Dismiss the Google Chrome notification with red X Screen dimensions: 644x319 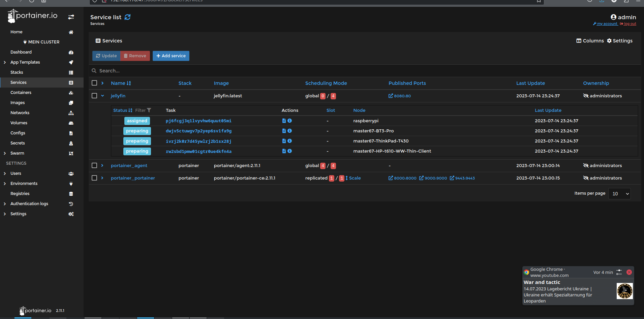coord(629,272)
